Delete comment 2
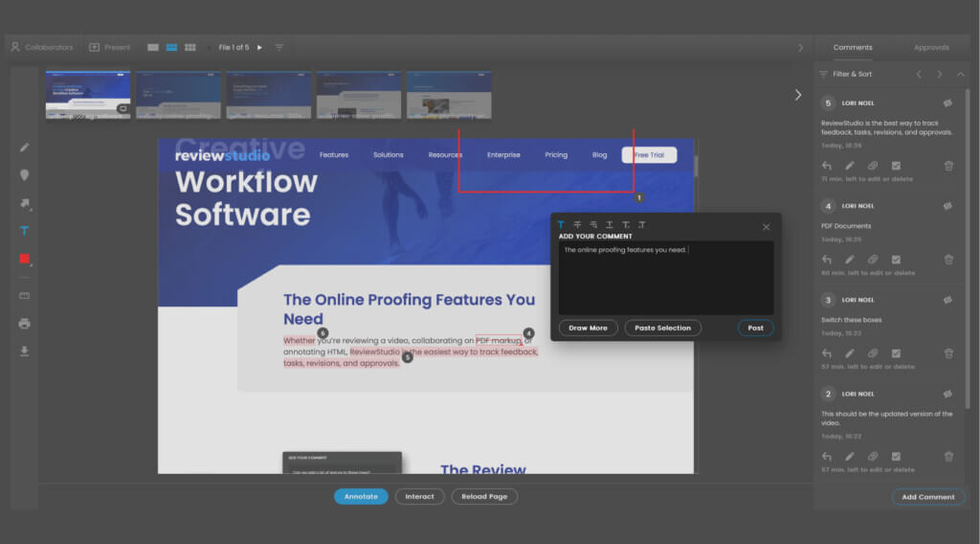The height and width of the screenshot is (544, 980). pos(948,457)
